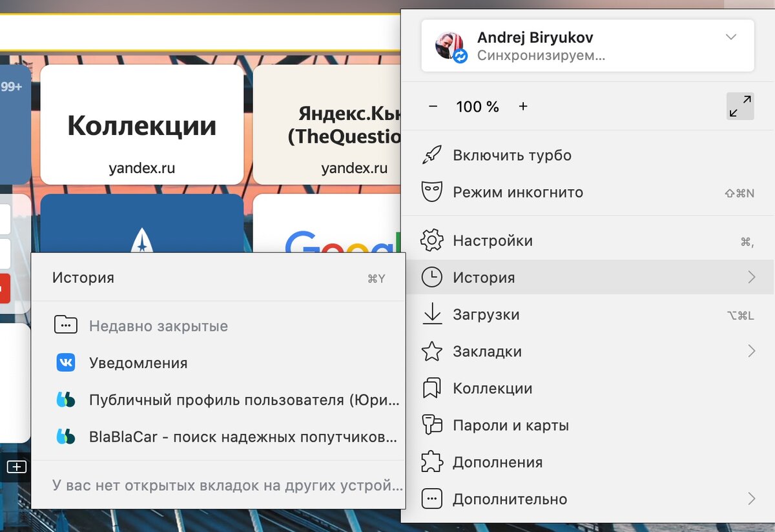
Task: Click the extensions puzzle piece icon
Action: (x=431, y=462)
